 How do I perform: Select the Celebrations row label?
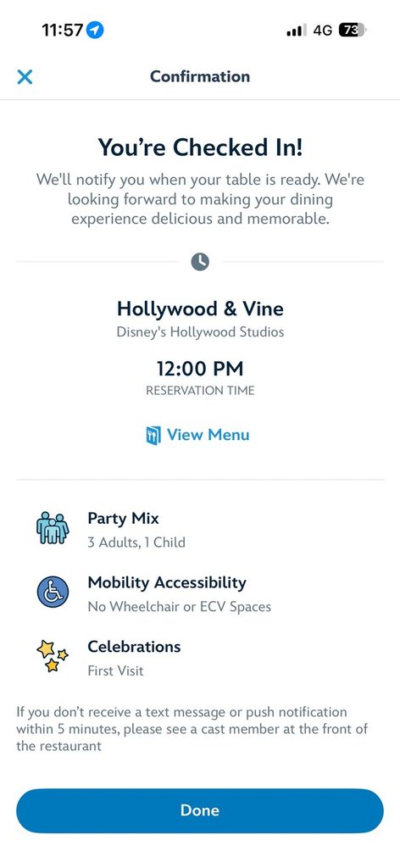click(x=135, y=647)
